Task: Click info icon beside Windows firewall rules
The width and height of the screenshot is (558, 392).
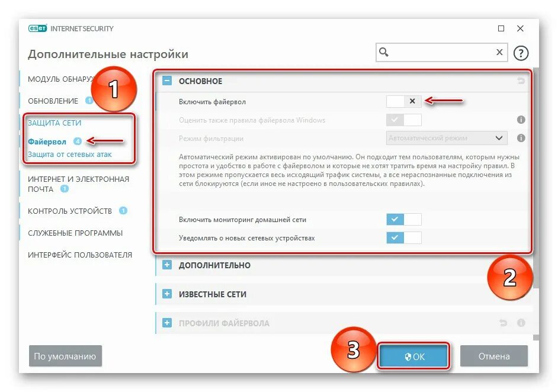Action: click(x=521, y=120)
